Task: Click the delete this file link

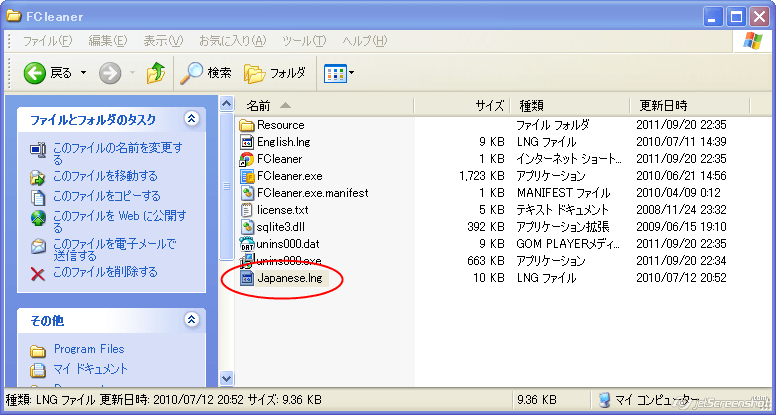Action: point(105,272)
